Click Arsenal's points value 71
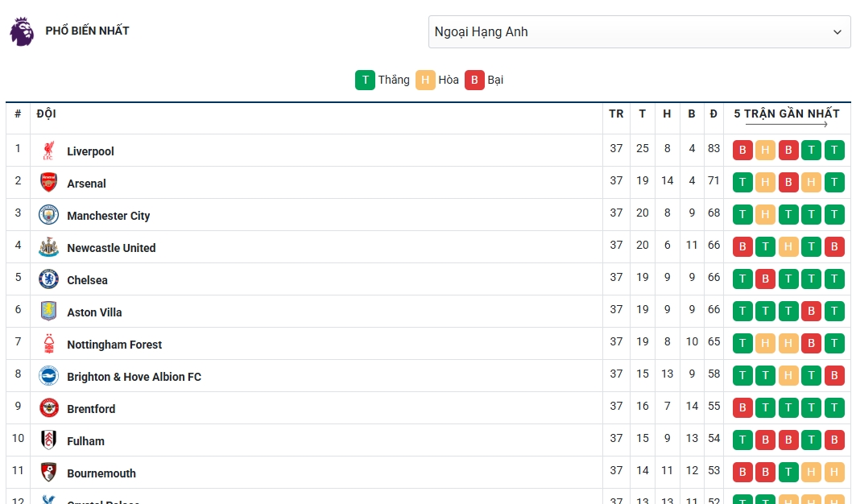The width and height of the screenshot is (852, 504). [714, 180]
